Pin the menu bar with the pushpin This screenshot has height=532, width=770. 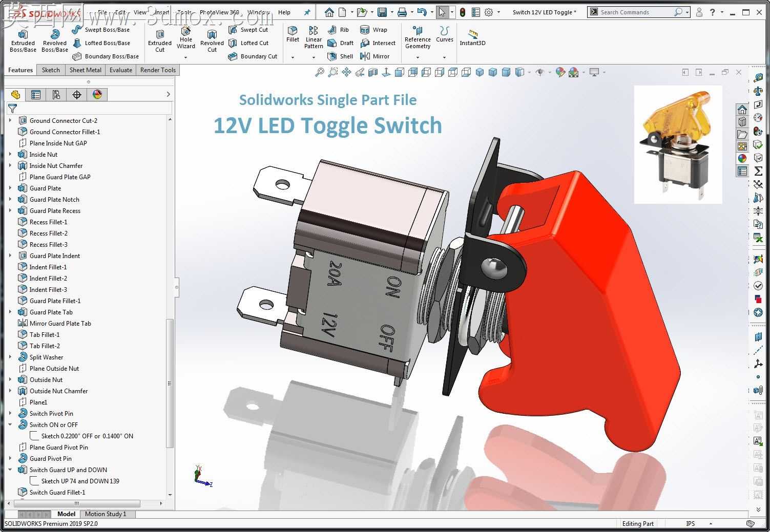pos(307,12)
